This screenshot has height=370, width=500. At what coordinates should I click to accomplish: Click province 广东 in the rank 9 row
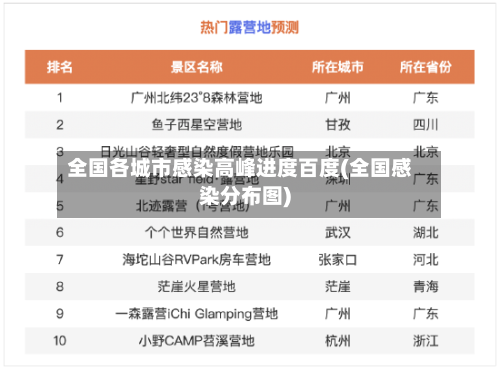click(426, 314)
